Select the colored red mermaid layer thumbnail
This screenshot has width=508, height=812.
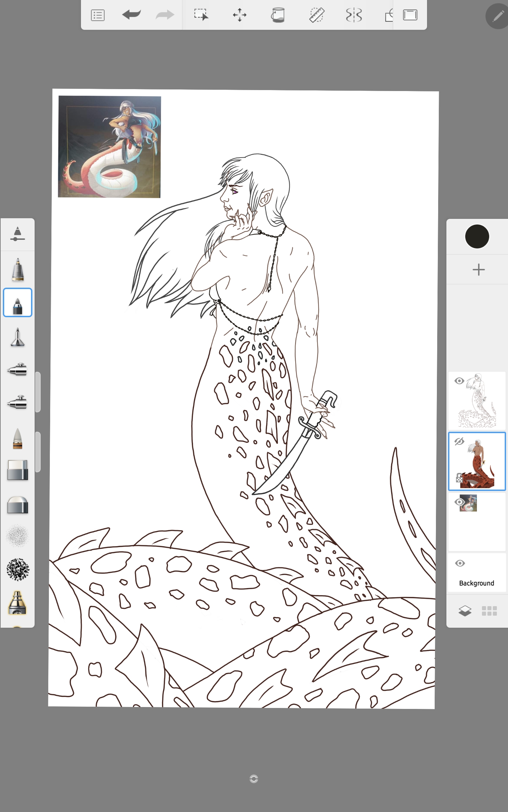pos(477,461)
